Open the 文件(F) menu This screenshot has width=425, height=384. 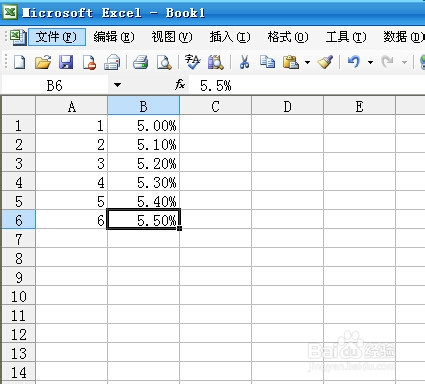[x=56, y=37]
